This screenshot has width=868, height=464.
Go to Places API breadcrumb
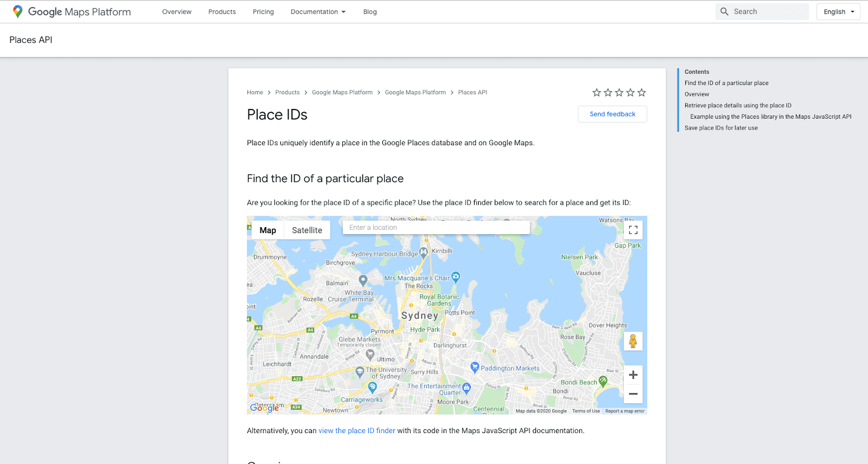[x=473, y=93]
